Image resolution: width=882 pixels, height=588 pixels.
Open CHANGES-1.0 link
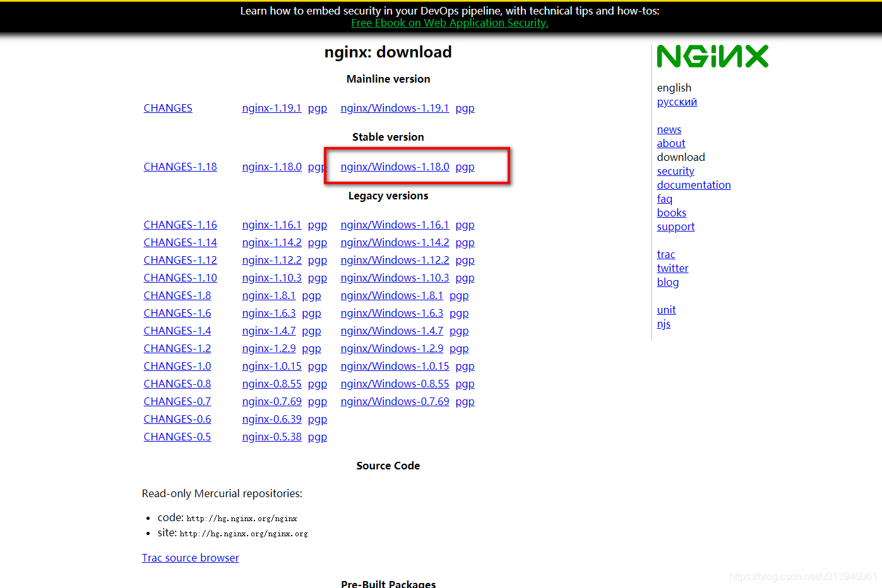click(177, 366)
